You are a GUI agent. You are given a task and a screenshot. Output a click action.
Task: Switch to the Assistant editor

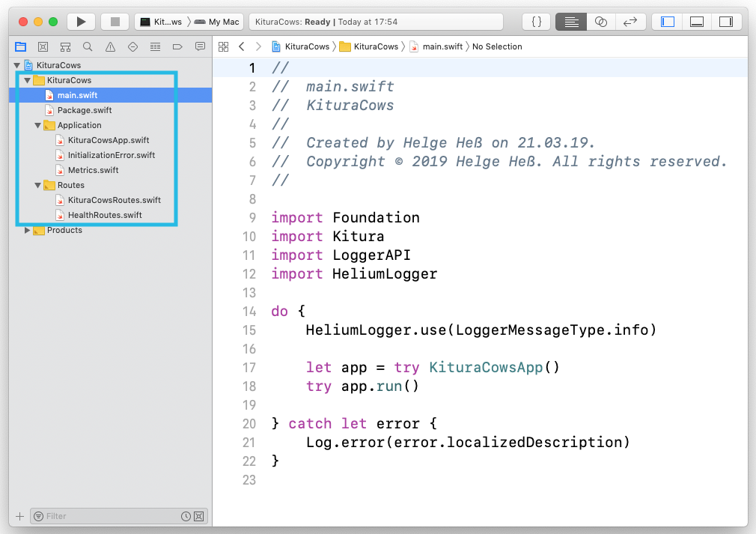coord(601,22)
